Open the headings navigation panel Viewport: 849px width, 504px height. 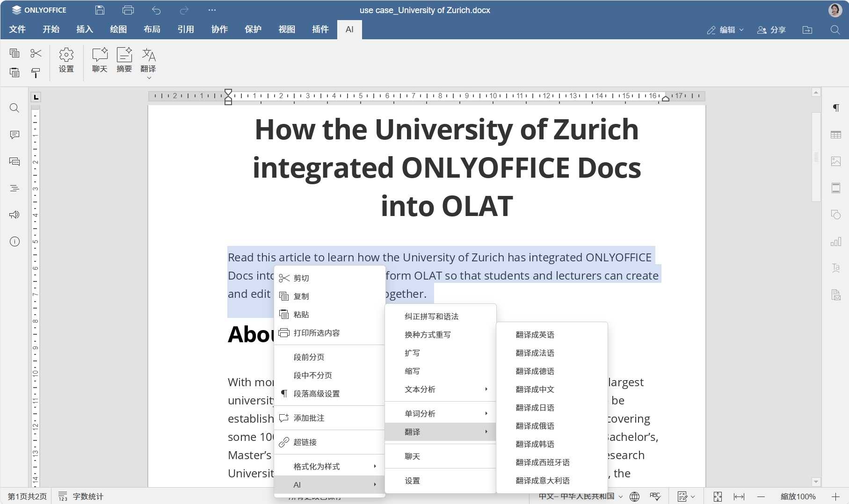(15, 188)
